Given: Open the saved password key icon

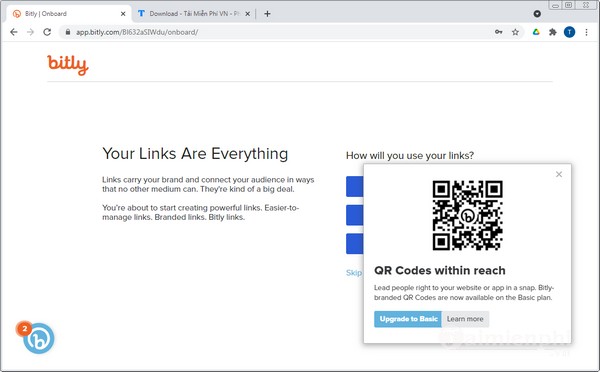Looking at the screenshot, I should [498, 32].
